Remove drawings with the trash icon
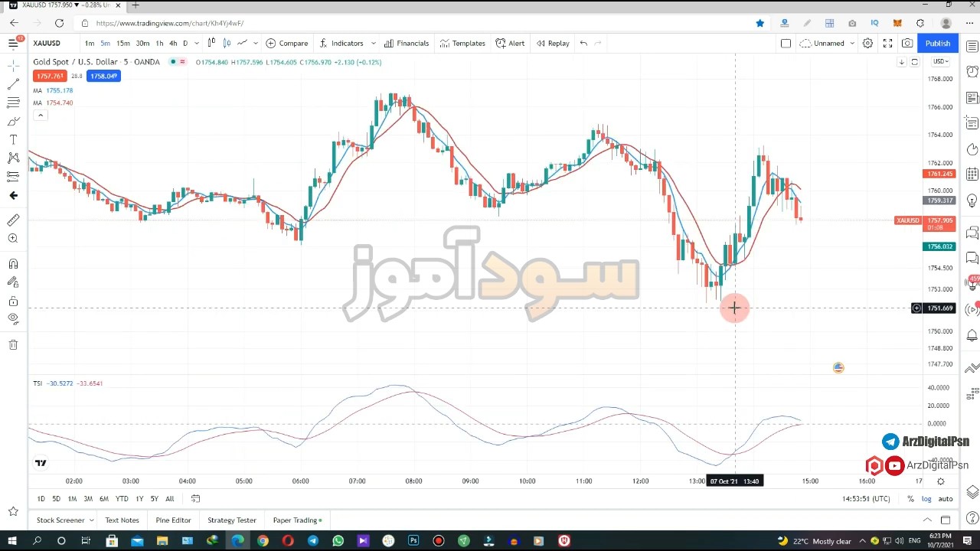Viewport: 980px width, 551px height. point(13,345)
